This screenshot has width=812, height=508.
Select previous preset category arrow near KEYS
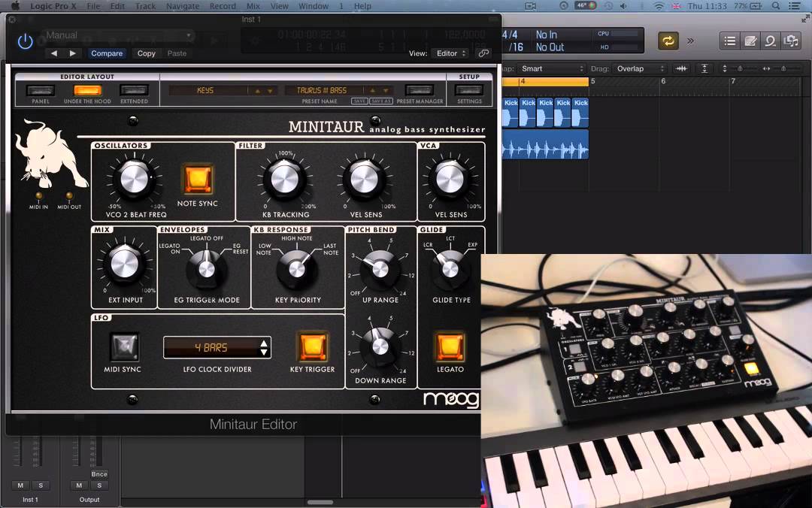[257, 91]
